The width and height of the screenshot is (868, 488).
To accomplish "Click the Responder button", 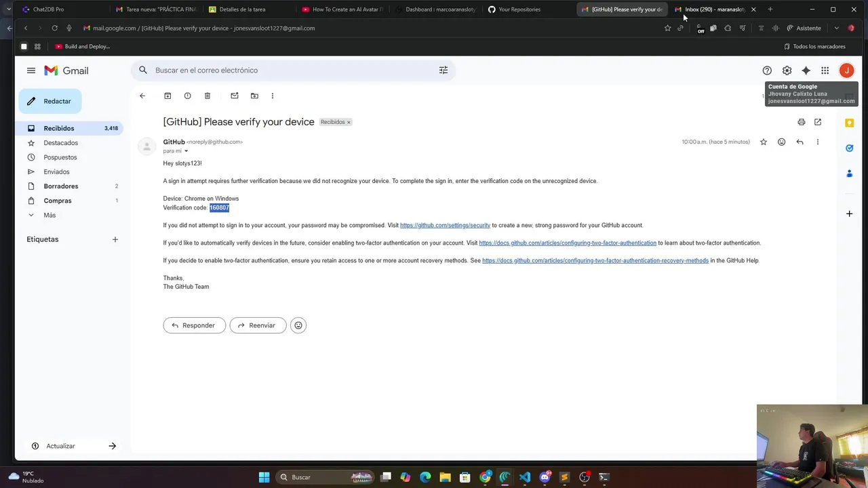I will click(x=194, y=325).
